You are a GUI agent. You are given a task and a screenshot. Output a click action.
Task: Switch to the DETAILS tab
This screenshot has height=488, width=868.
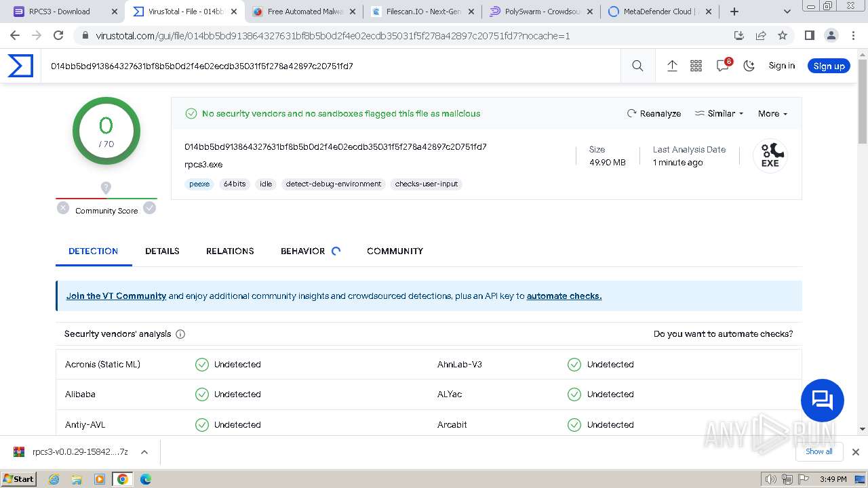click(x=162, y=251)
